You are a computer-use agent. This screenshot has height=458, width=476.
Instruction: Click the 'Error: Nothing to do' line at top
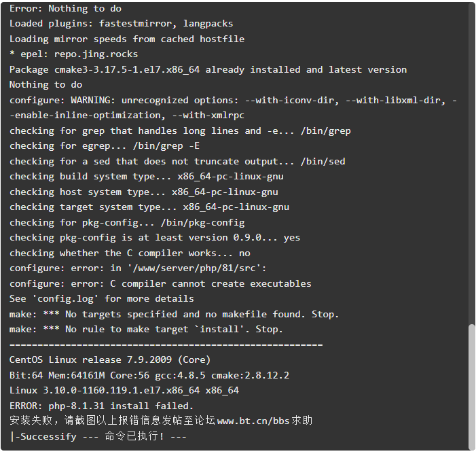65,9
